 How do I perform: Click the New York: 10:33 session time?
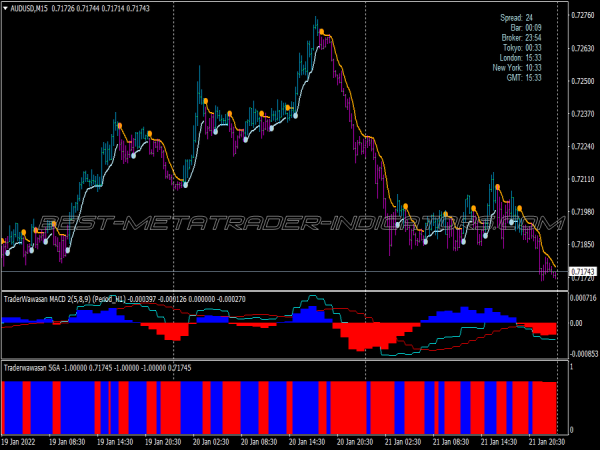[517, 67]
